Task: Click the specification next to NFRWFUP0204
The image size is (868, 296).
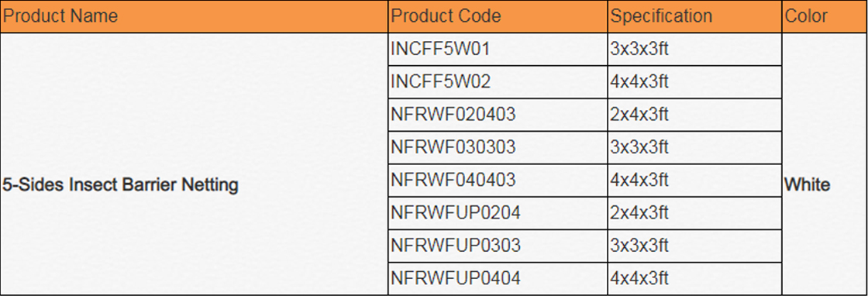Action: [x=694, y=212]
